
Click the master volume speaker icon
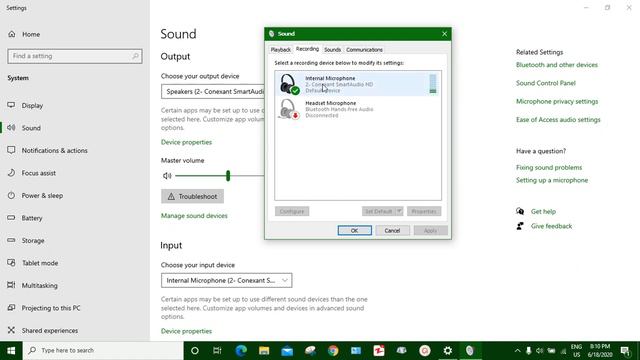167,176
